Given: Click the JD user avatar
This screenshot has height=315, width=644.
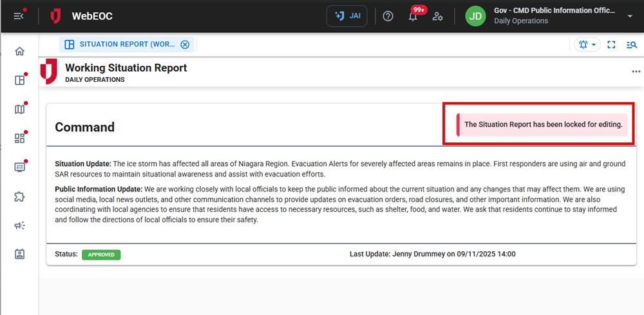Looking at the screenshot, I should (475, 16).
